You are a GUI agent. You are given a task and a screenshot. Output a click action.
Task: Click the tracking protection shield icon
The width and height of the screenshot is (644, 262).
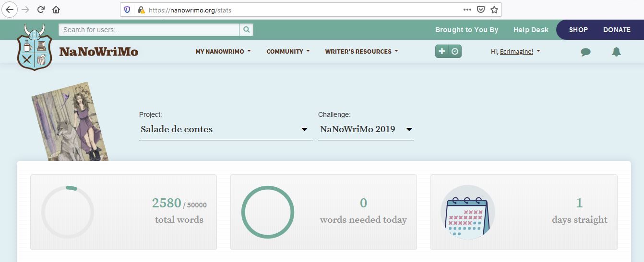pyautogui.click(x=127, y=10)
